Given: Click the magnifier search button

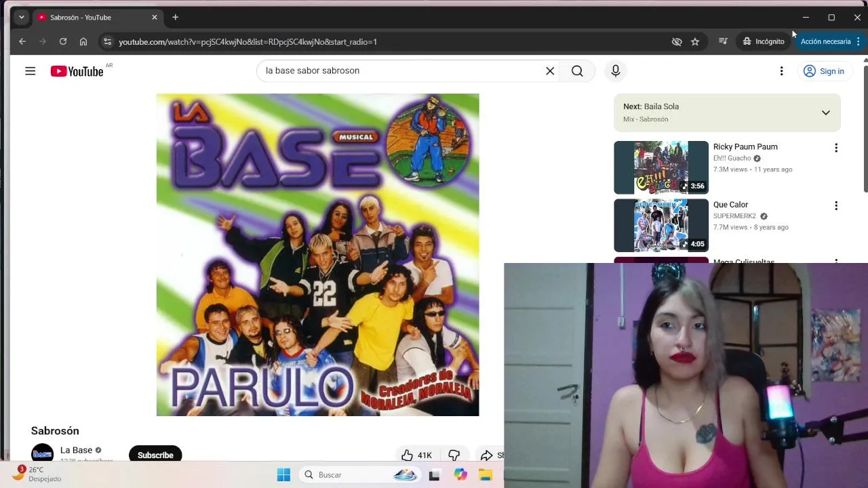Looking at the screenshot, I should [577, 70].
